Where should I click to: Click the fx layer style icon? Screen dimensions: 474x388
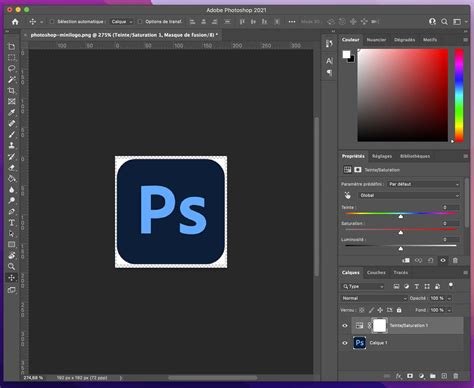click(x=399, y=376)
